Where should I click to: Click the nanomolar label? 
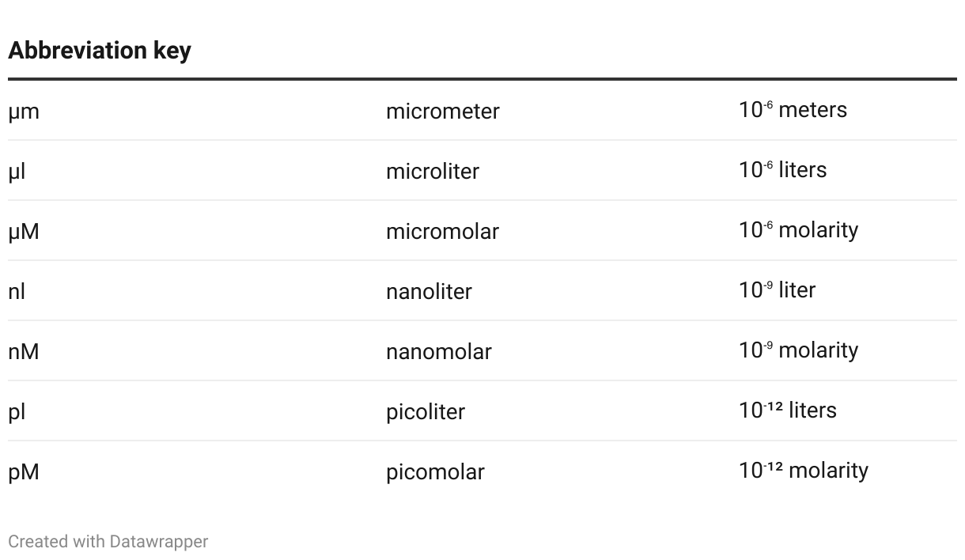pyautogui.click(x=439, y=352)
